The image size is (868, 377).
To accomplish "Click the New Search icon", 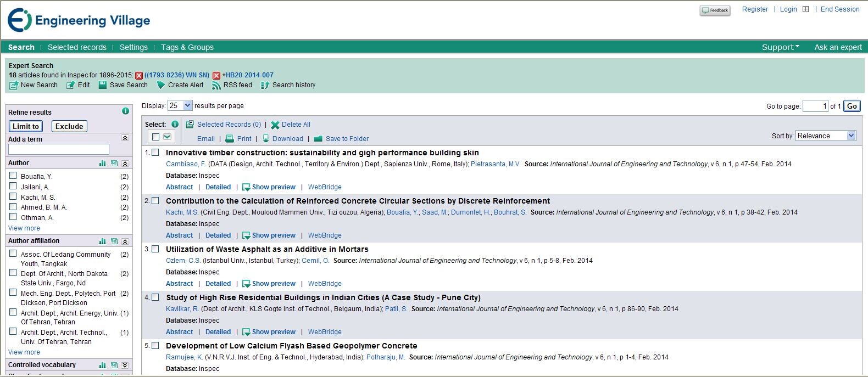I will (14, 86).
